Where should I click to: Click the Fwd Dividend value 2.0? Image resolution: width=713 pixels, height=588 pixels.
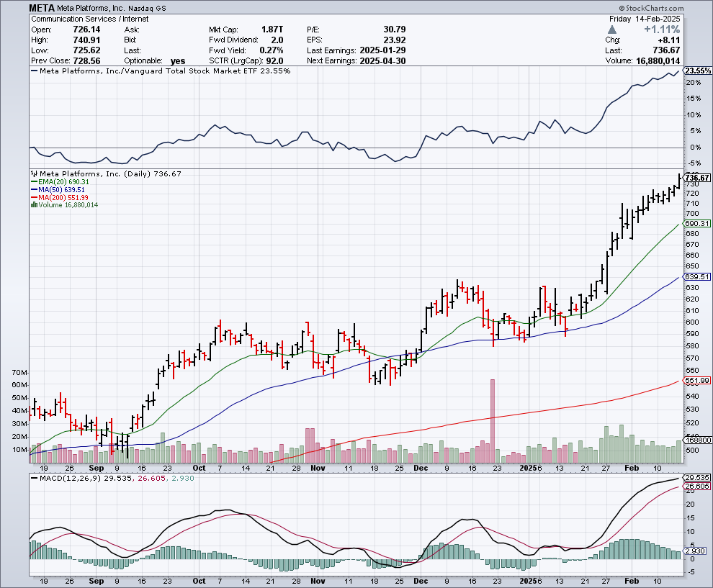point(277,40)
